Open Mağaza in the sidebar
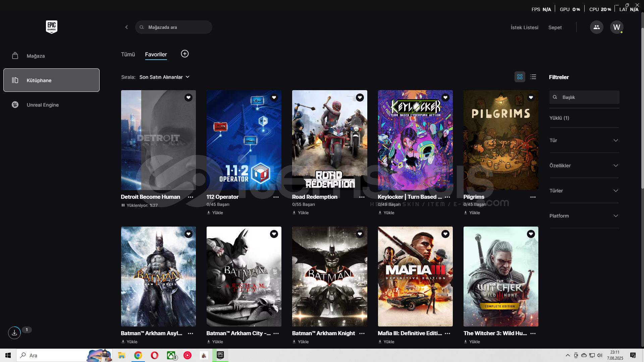 coord(51,56)
